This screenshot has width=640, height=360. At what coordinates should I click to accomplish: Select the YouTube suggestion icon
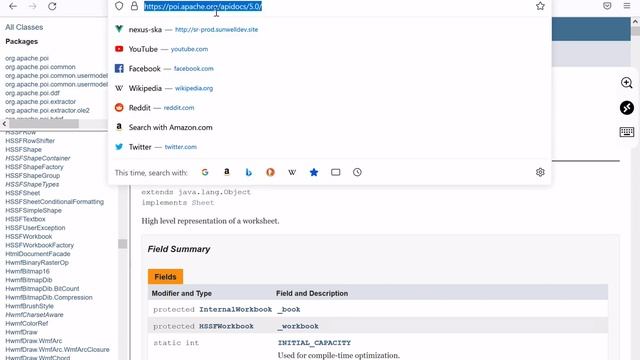tap(119, 49)
